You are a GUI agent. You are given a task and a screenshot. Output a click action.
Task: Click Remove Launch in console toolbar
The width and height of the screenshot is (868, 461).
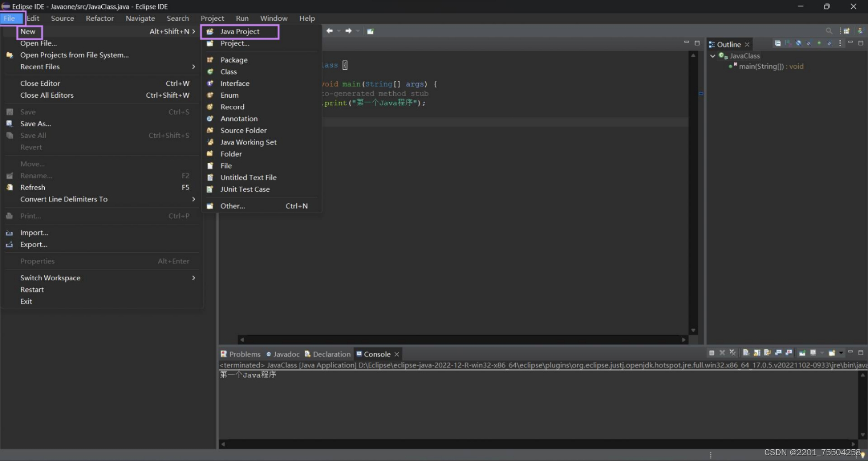(x=722, y=353)
